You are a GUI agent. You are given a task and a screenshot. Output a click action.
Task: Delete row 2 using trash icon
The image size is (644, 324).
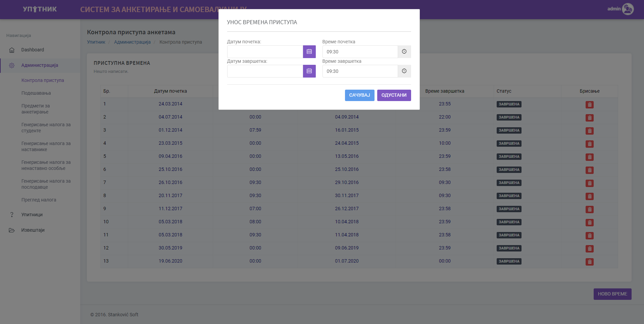point(589,118)
